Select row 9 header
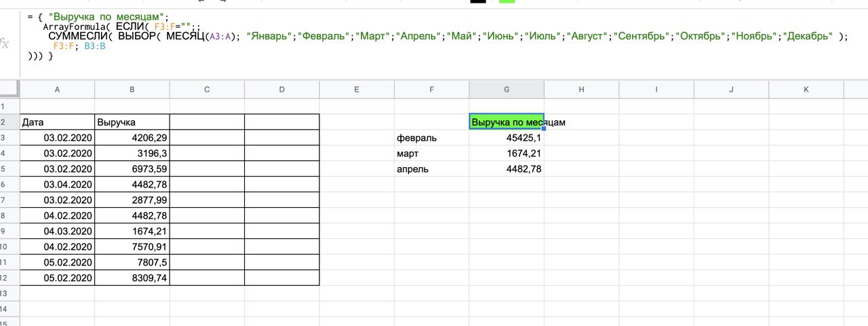This screenshot has width=868, height=326. click(x=9, y=232)
